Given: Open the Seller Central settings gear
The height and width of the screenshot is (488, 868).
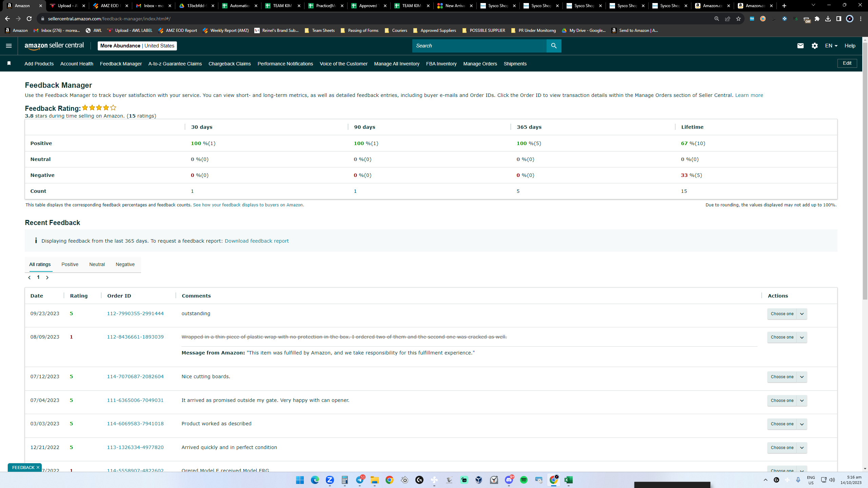Looking at the screenshot, I should [815, 46].
